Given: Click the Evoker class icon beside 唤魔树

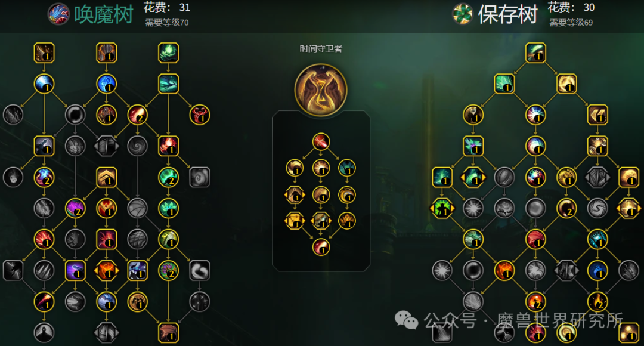Looking at the screenshot, I should coord(58,14).
